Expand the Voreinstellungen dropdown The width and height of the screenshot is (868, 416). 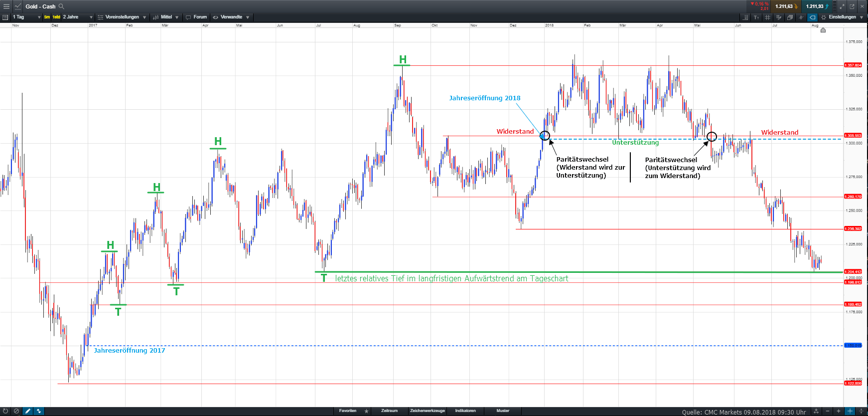[x=145, y=17]
